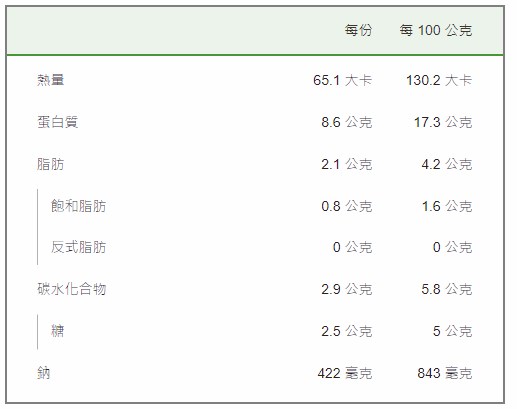Image resolution: width=517 pixels, height=409 pixels.
Task: Click the 碳水化合物 row label
Action: [72, 289]
